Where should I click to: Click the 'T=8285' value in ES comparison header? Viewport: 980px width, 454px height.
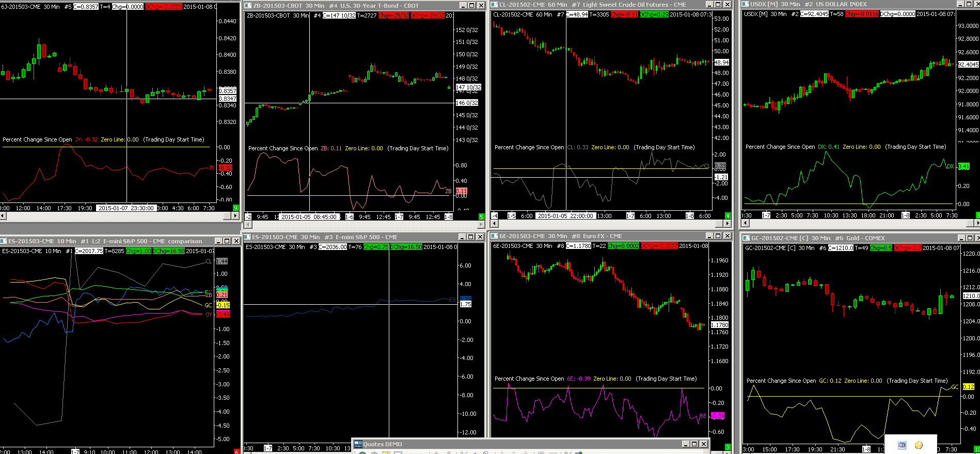pos(115,251)
